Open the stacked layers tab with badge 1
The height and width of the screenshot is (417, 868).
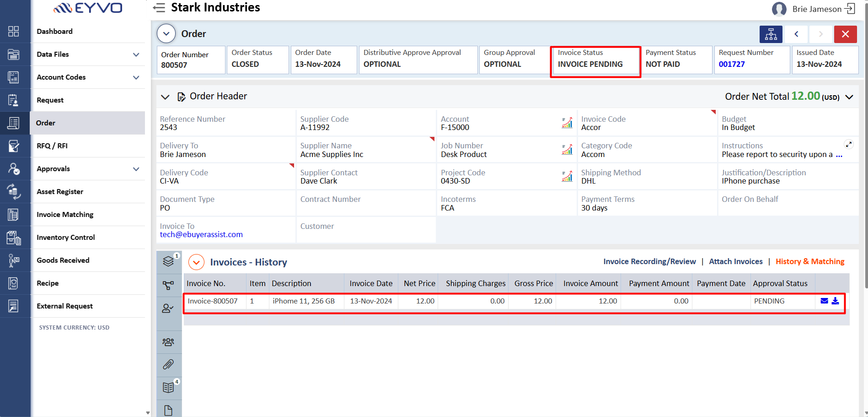[169, 261]
